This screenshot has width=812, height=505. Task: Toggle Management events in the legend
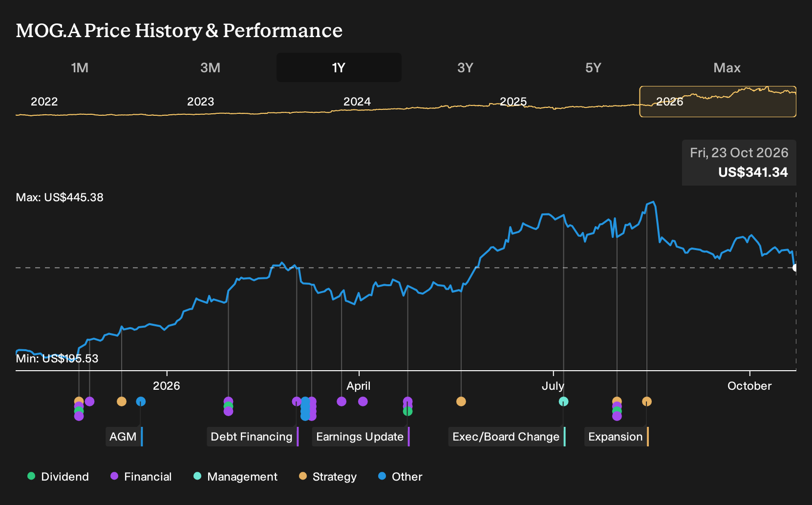(235, 477)
